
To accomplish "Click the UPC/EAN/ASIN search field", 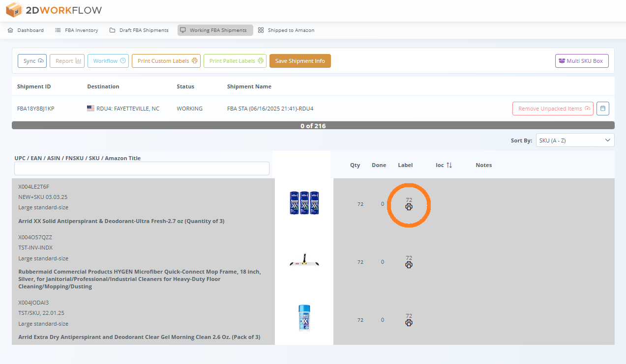I will (142, 168).
